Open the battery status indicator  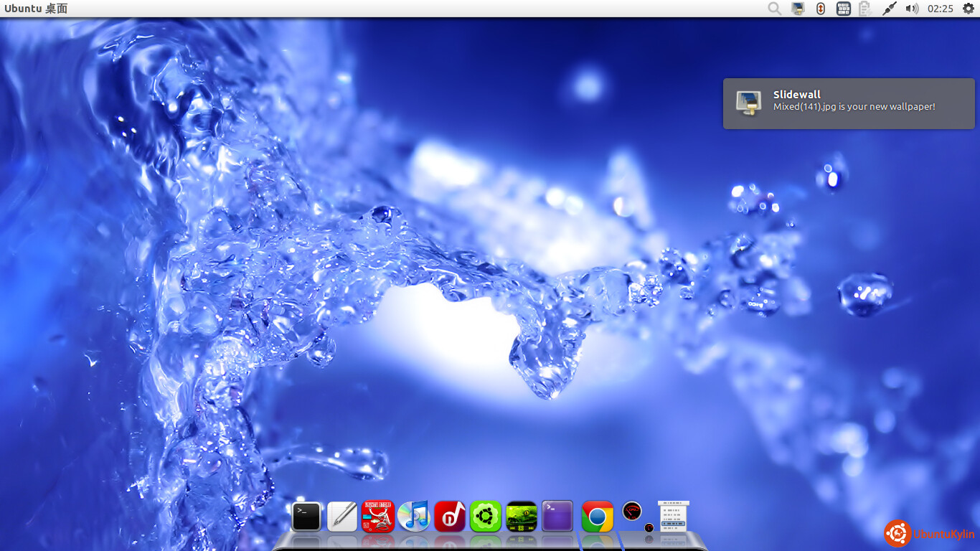865,9
